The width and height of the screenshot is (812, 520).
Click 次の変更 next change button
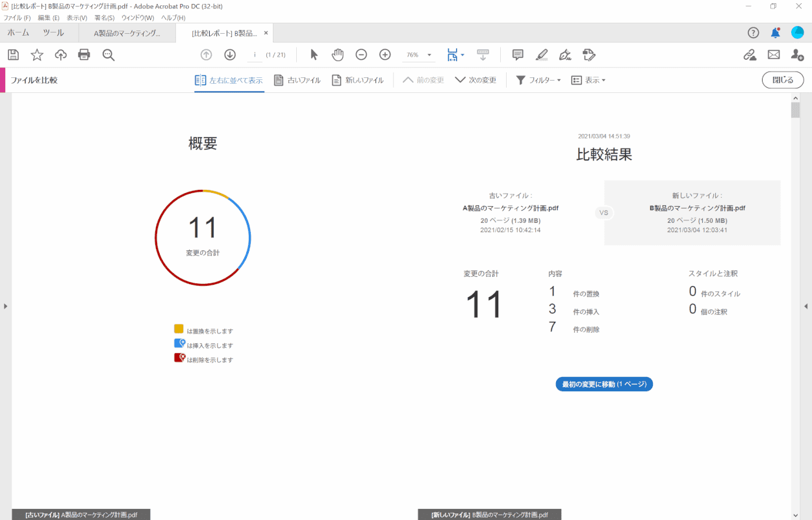click(x=476, y=80)
